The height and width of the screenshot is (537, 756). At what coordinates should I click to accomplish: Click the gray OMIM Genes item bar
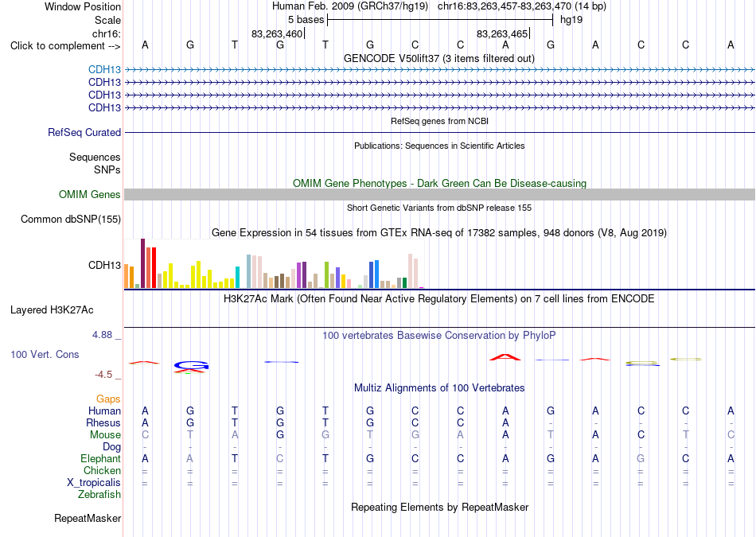[x=439, y=195]
